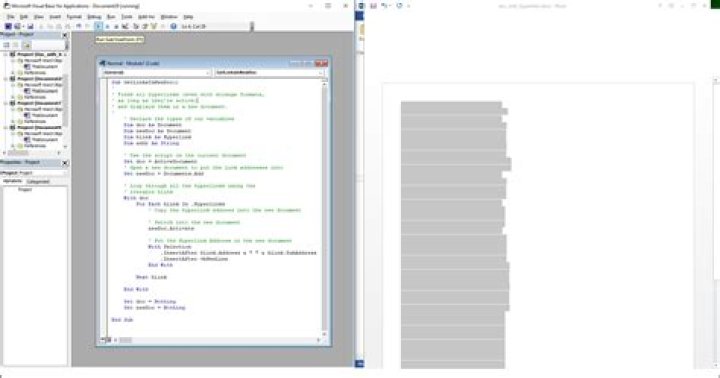720x378 pixels.
Task: Click the code window horizontal scrollbar
Action: click(x=216, y=340)
